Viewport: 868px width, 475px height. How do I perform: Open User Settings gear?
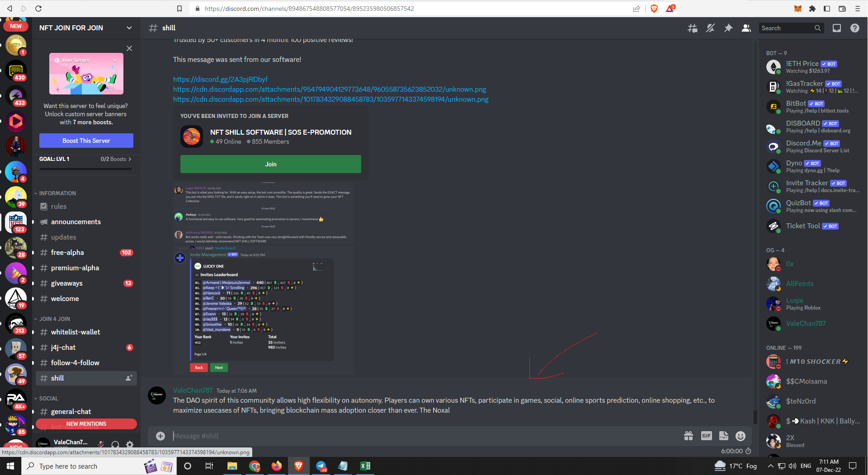(130, 445)
